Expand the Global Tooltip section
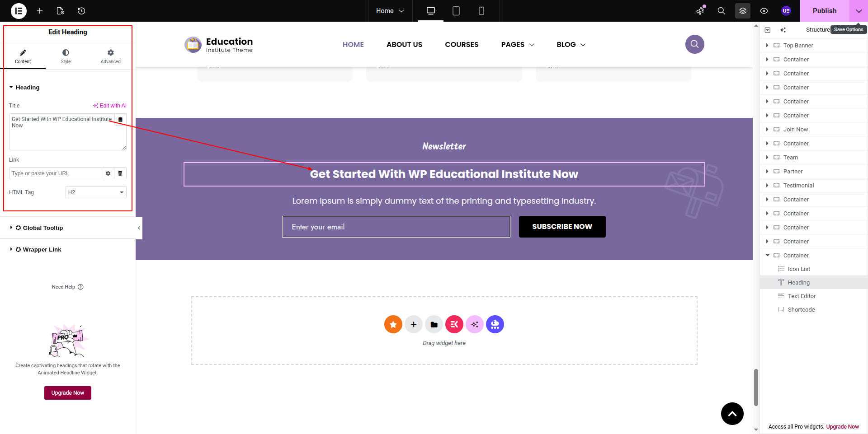Screen dimensions: 868x434 pyautogui.click(x=43, y=228)
